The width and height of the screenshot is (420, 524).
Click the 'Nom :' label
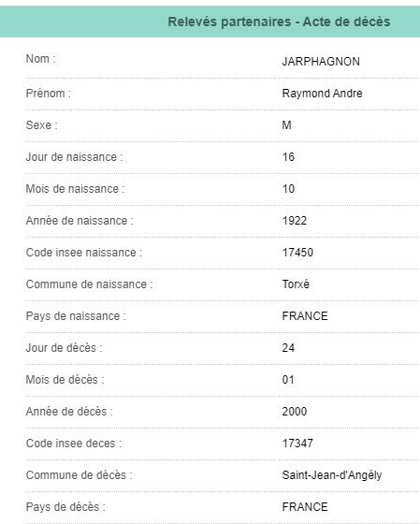41,59
